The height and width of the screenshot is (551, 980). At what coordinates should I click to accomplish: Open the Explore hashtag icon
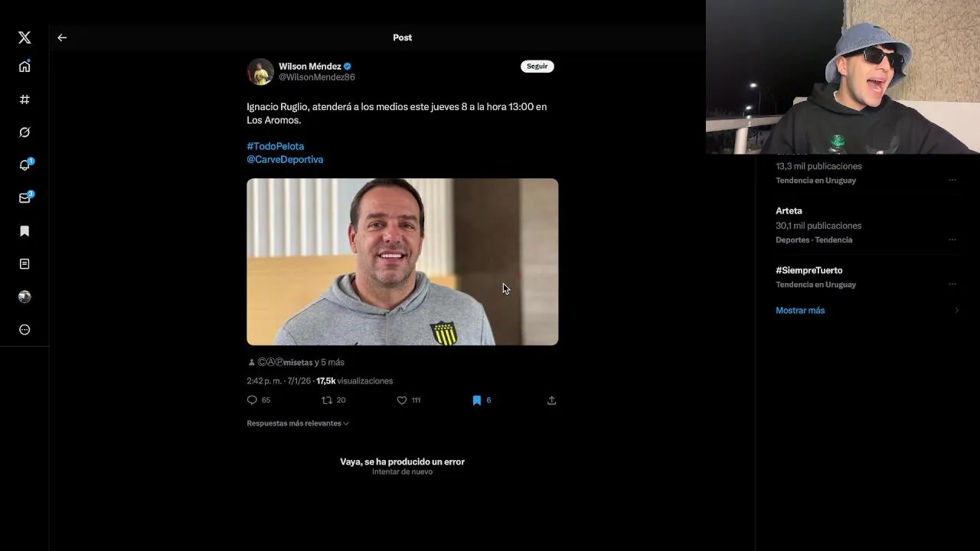pyautogui.click(x=24, y=99)
